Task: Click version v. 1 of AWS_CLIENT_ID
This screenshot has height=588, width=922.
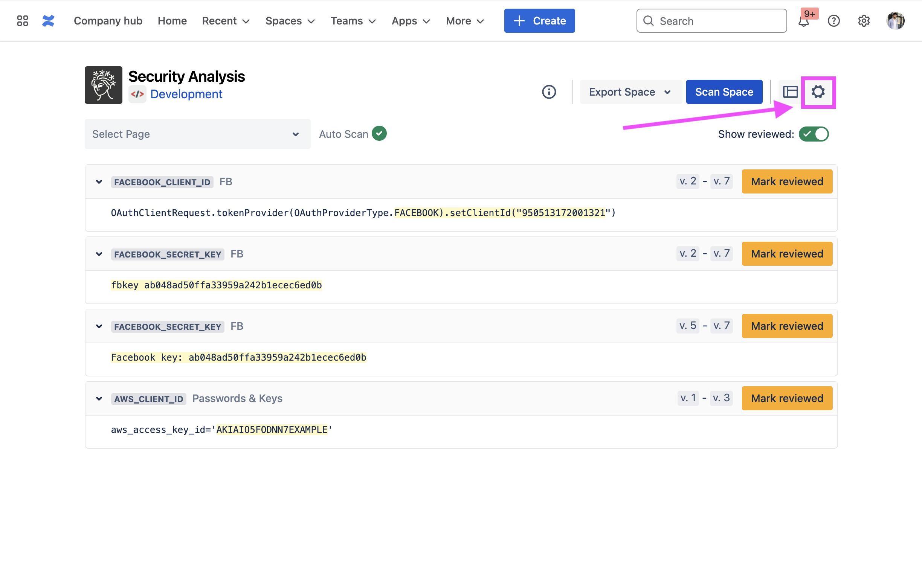Action: [x=688, y=398]
